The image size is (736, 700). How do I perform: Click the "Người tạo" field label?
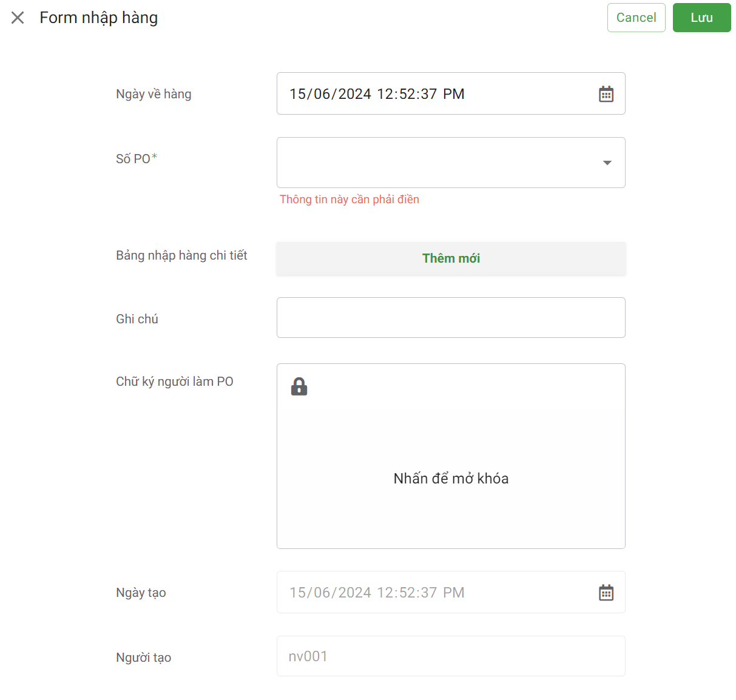[x=144, y=658]
